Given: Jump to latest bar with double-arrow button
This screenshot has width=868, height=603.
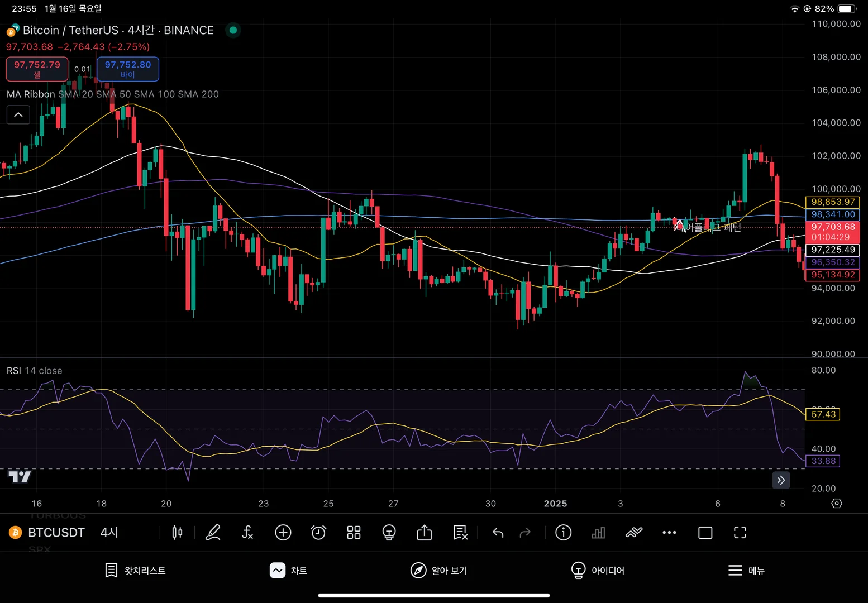Looking at the screenshot, I should pyautogui.click(x=781, y=480).
